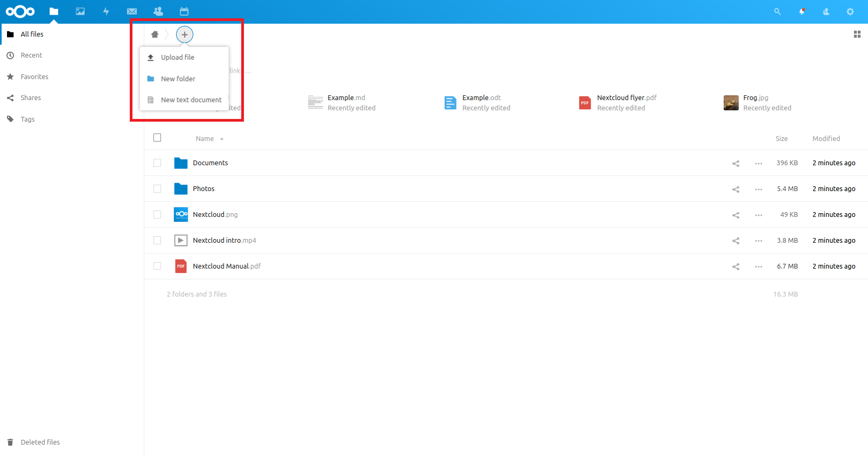Share Nextcloud intro.mp4 file
Image resolution: width=868 pixels, height=457 pixels.
click(736, 241)
